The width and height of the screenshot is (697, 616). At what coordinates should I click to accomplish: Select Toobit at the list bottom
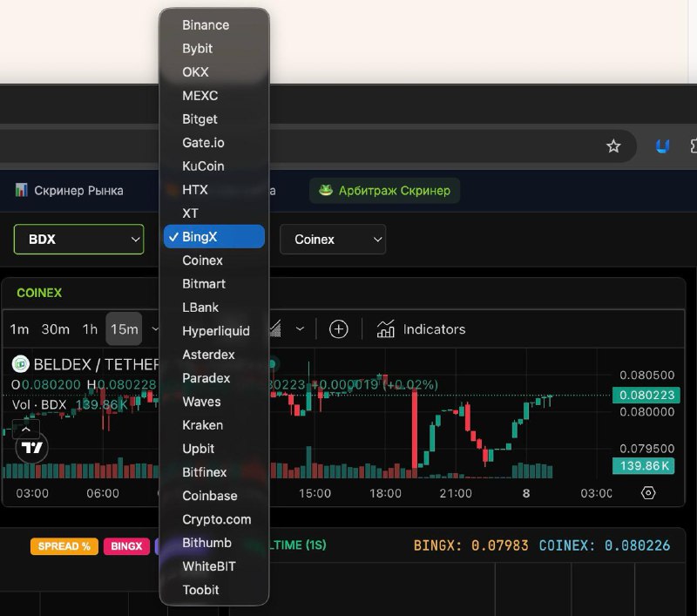pyautogui.click(x=213, y=590)
